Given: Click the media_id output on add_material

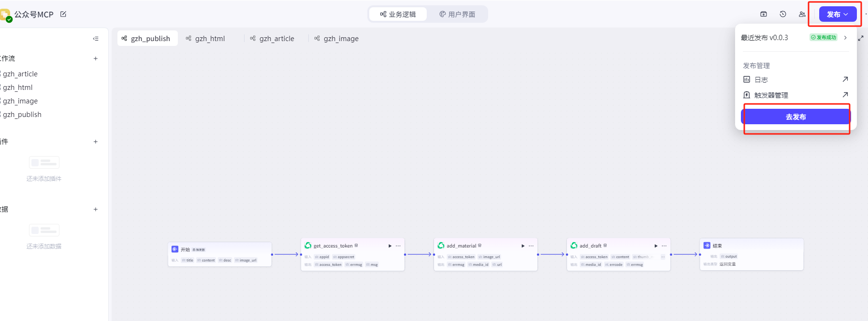Looking at the screenshot, I should pos(478,265).
